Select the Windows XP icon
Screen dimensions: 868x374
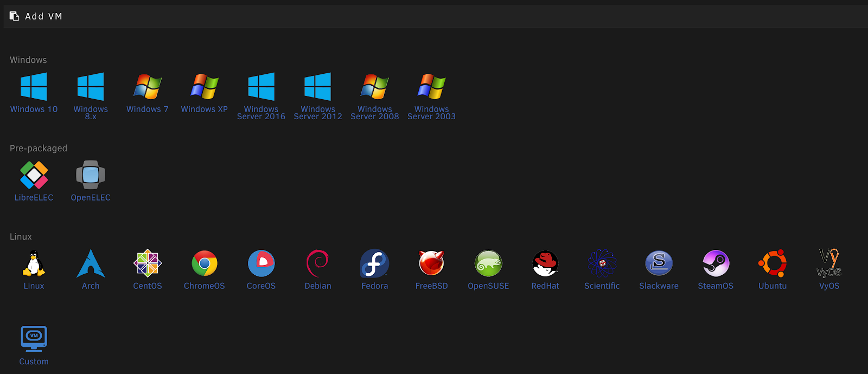point(205,87)
